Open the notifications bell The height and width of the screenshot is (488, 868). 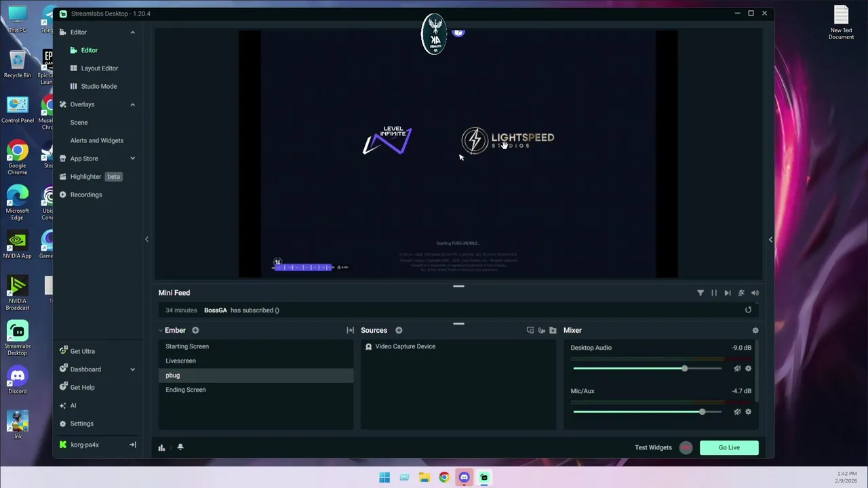coord(180,447)
